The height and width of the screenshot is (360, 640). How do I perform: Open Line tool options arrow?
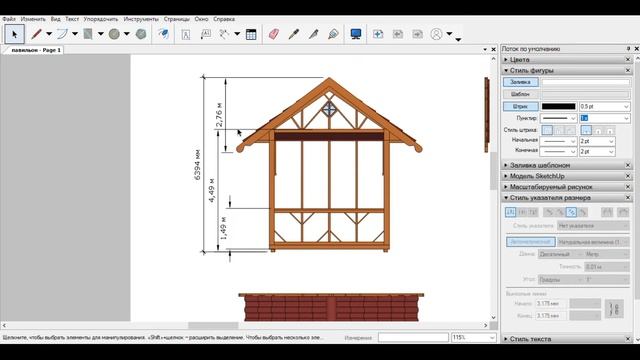pos(49,34)
